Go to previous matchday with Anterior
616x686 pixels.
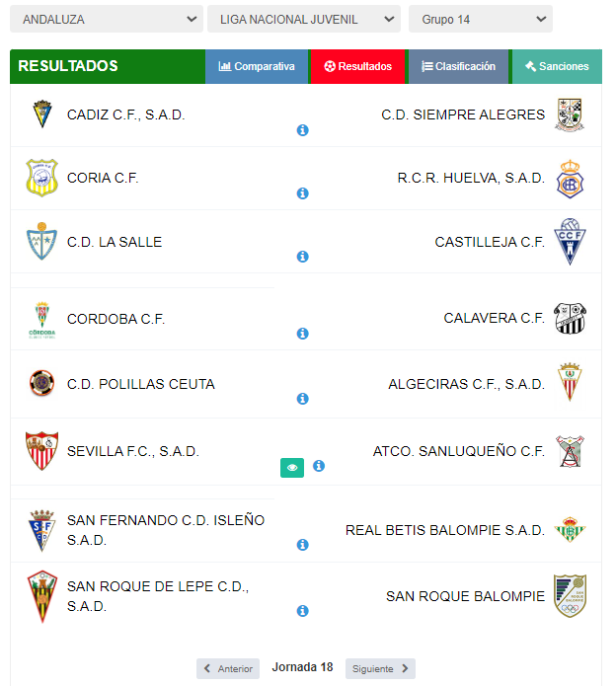click(x=228, y=668)
